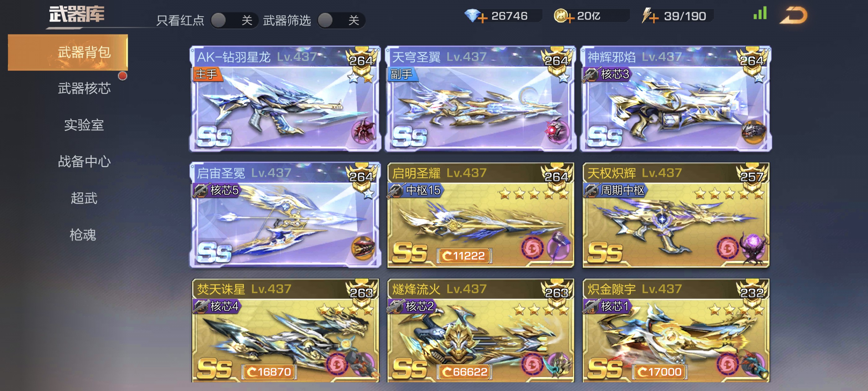Click the purple hammer charm on 启明圣耀
The height and width of the screenshot is (391, 868).
click(x=559, y=247)
